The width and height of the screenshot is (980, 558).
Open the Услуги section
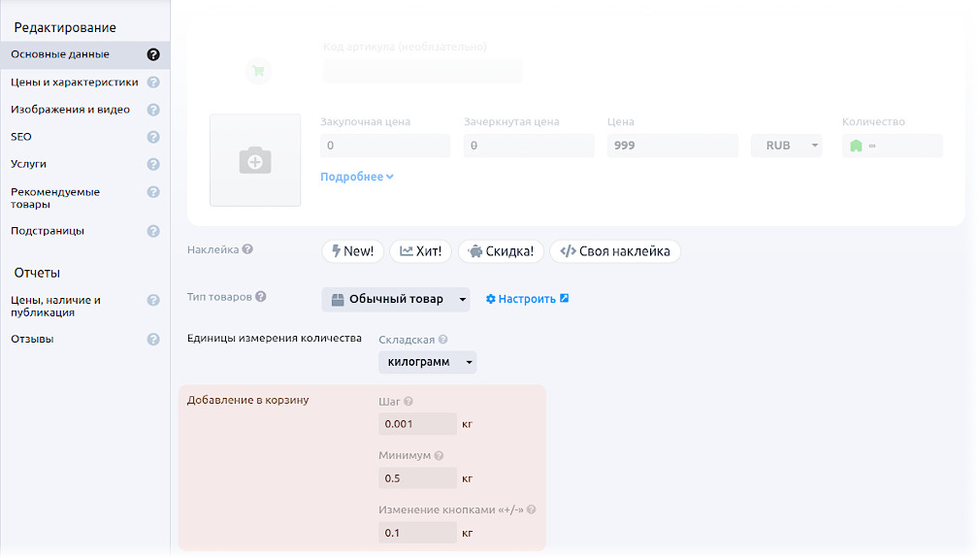pos(28,164)
